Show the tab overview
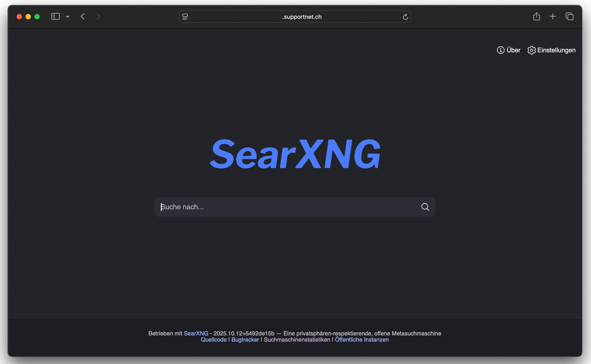Image resolution: width=591 pixels, height=364 pixels. 569,16
